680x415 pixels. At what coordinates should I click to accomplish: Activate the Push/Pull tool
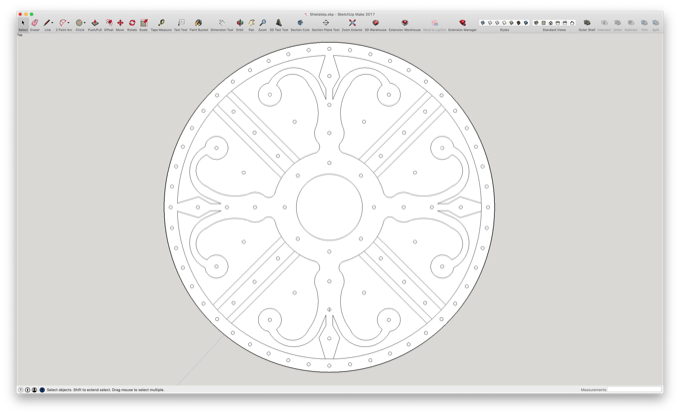pos(95,23)
